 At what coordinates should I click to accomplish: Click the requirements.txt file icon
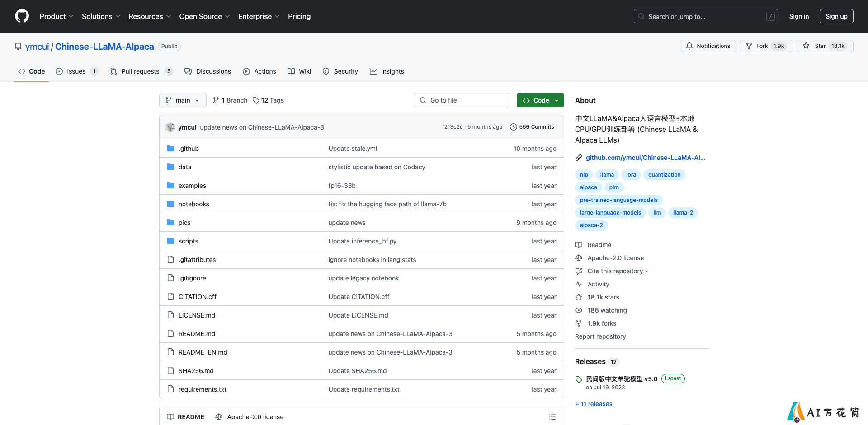coord(170,389)
